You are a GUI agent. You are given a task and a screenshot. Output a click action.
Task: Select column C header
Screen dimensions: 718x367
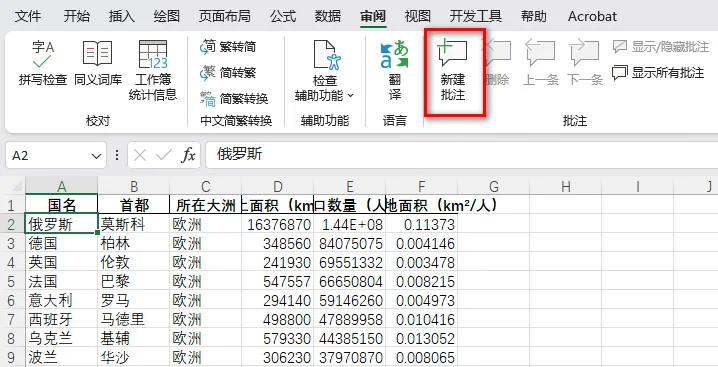coord(206,186)
